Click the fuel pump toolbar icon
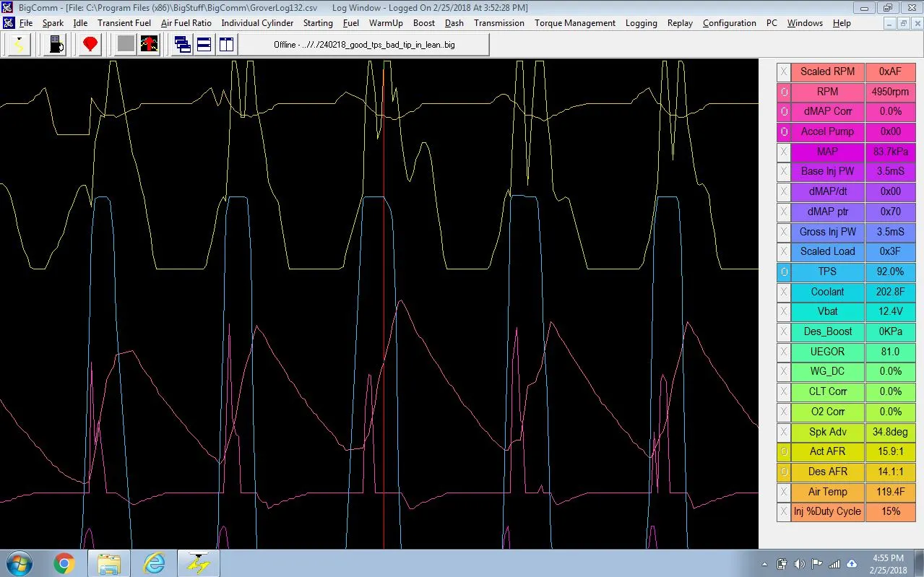This screenshot has width=924, height=577. (x=55, y=45)
